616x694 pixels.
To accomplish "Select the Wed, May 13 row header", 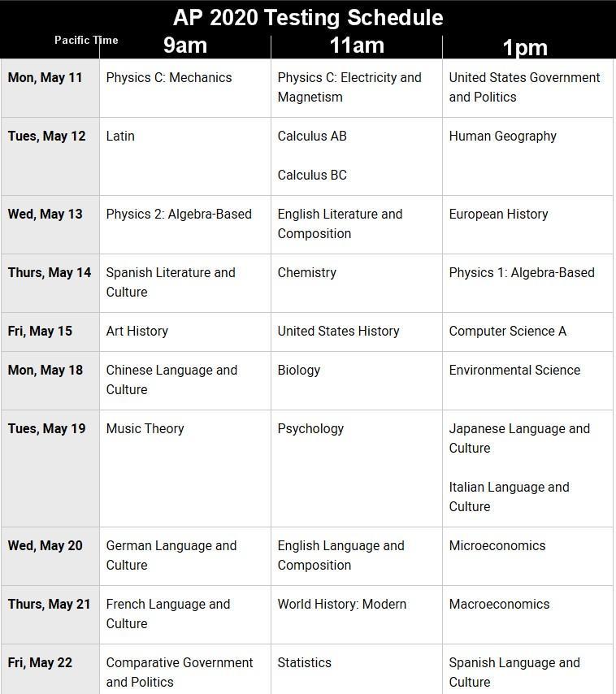I will pyautogui.click(x=46, y=215).
